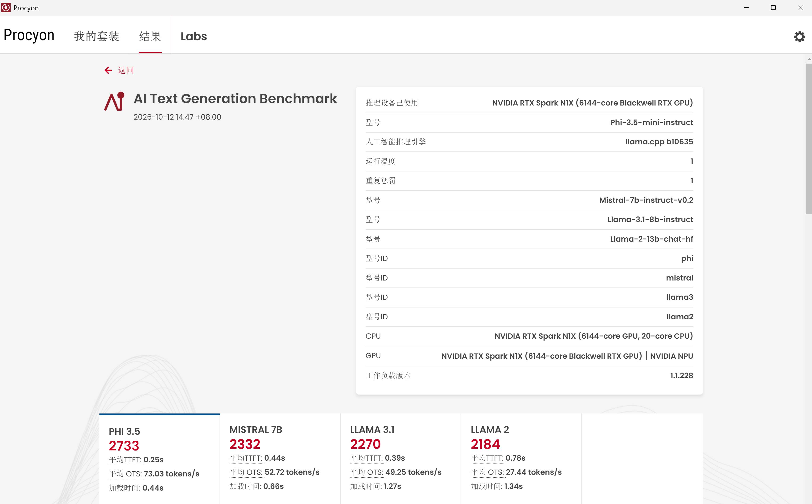Click the inference device NVIDIA RTX Spark value
This screenshot has height=504, width=812.
tap(593, 103)
